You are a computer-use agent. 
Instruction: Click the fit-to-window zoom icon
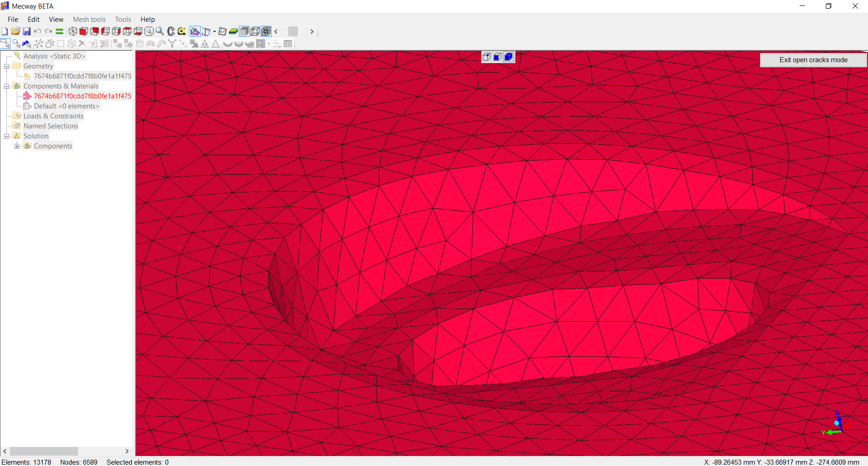(149, 31)
